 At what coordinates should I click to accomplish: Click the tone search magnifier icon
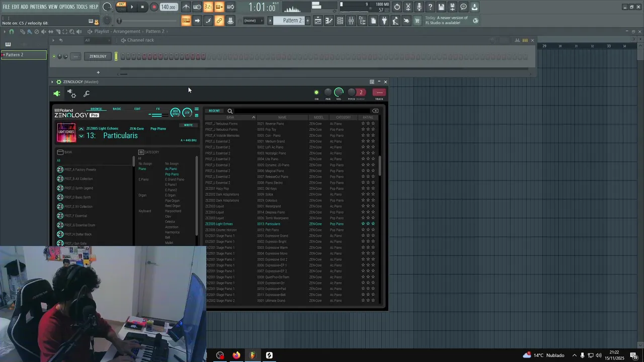[x=230, y=111]
